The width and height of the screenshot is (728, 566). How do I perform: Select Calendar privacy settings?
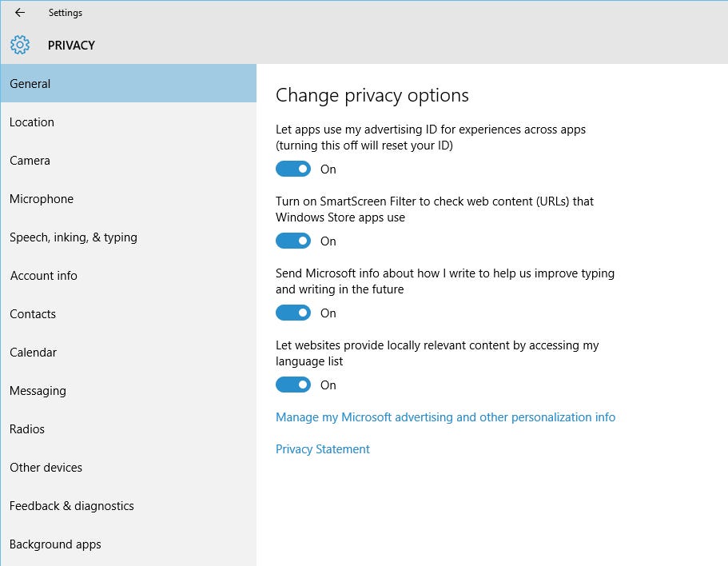[x=33, y=352]
